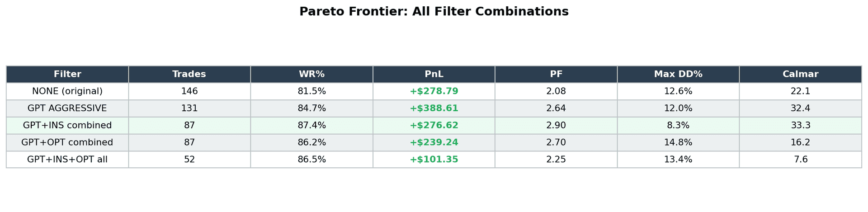Viewport: 868px width, 212px height.
Task: Select the 87.4% win rate cell
Action: tap(311, 125)
